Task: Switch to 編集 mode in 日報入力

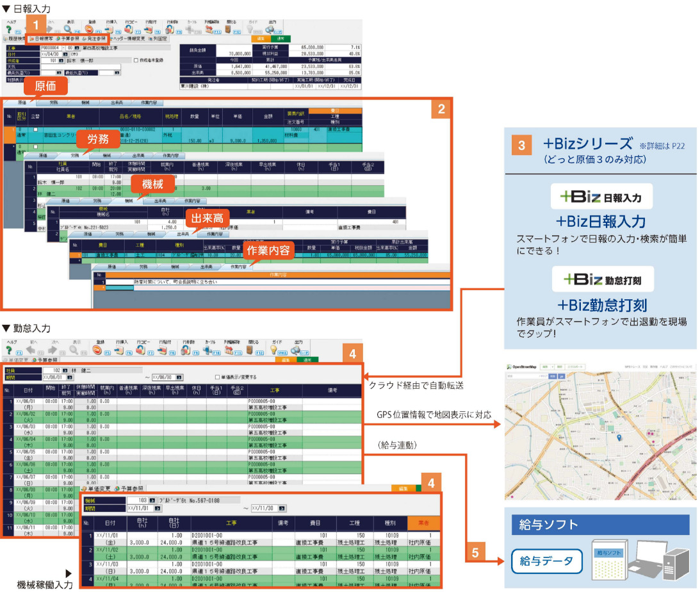Action: coord(260,39)
